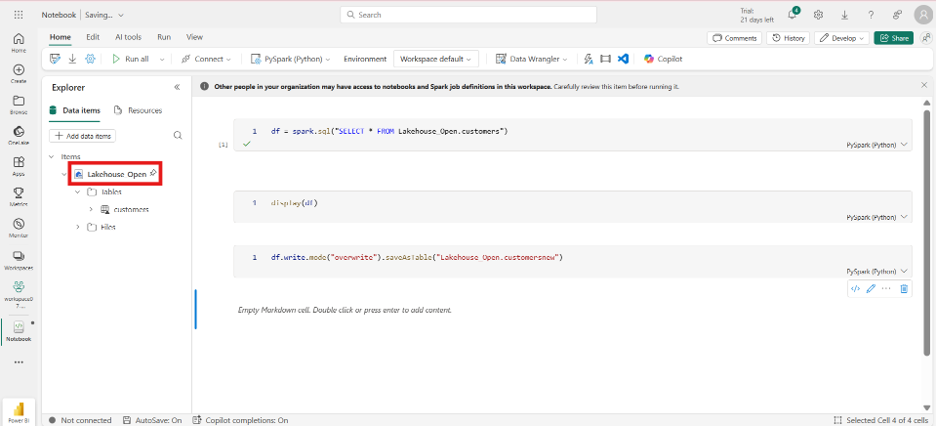Screen dimensions: 936x426
Task: Dismiss the workspace access warning banner
Action: point(924,85)
